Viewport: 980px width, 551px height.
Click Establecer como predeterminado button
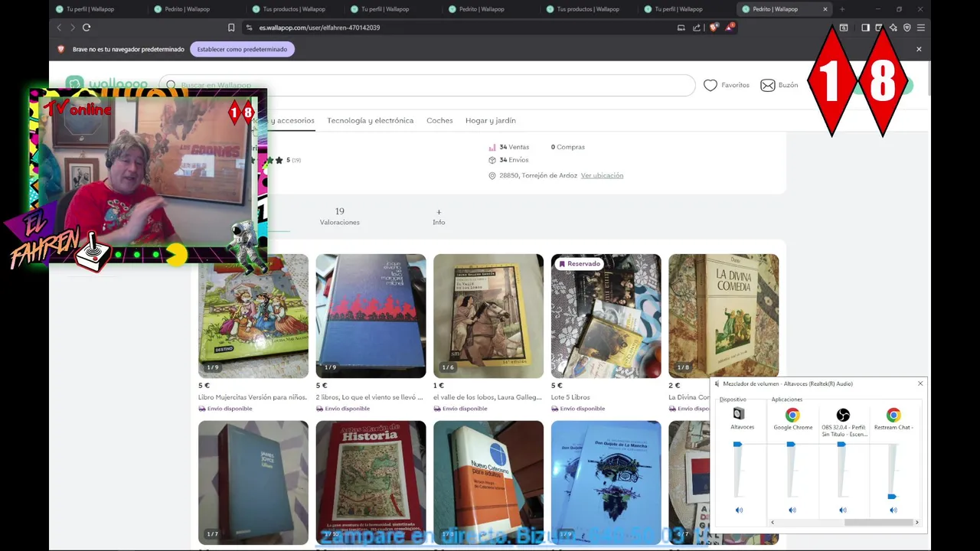tap(242, 49)
